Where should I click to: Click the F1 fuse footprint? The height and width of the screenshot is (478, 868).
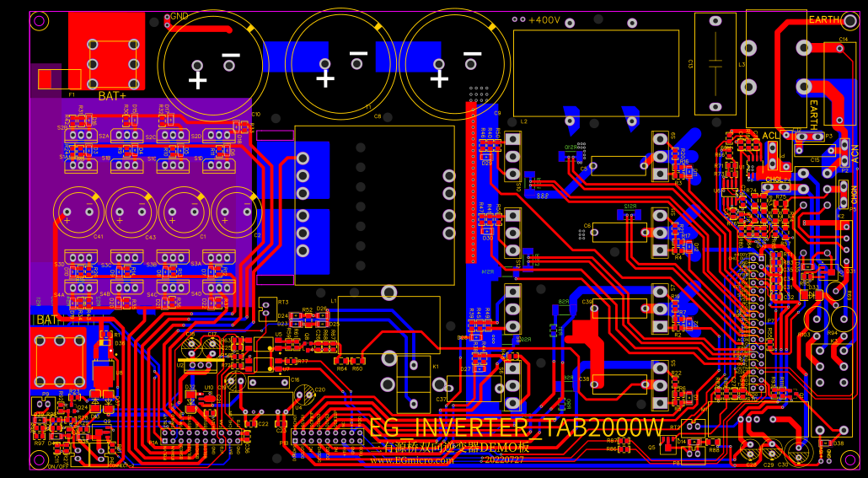pyautogui.click(x=59, y=79)
